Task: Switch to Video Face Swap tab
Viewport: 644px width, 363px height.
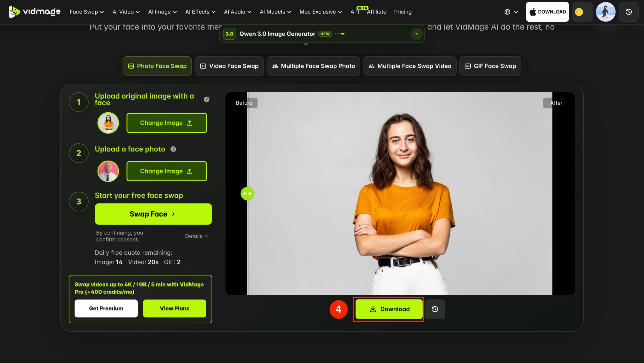Action: [x=229, y=66]
